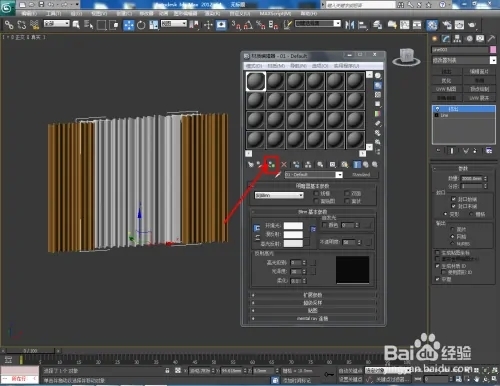The height and width of the screenshot is (386, 500).
Task: Open the Curve Editor from main toolbar
Action: (x=405, y=25)
